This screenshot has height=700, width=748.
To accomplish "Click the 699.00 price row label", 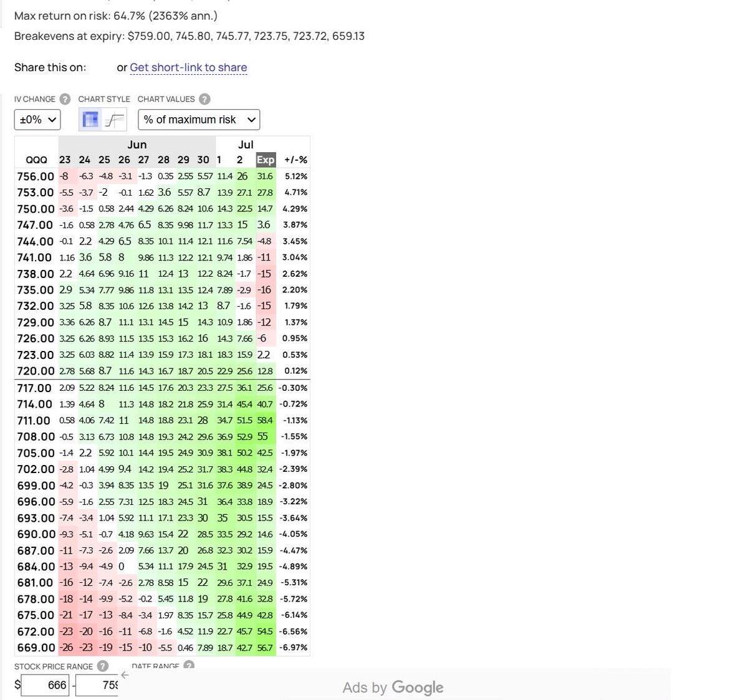I will tap(36, 485).
